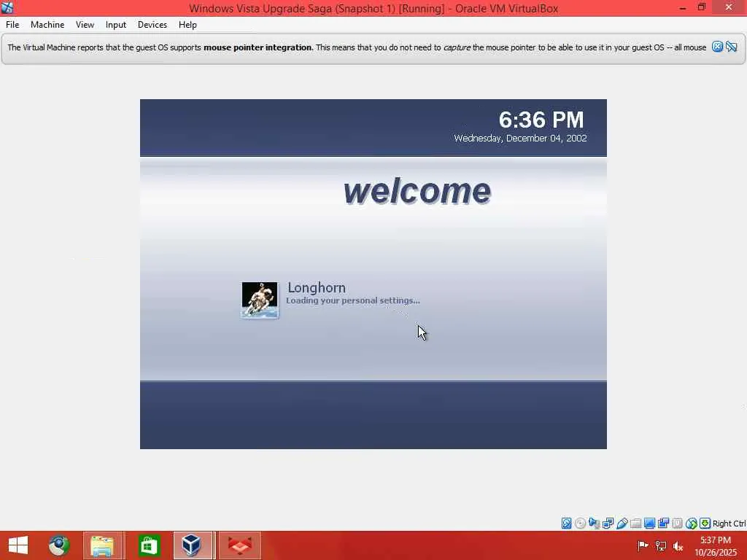This screenshot has width=747, height=560.
Task: Open the Help menu
Action: tap(187, 25)
